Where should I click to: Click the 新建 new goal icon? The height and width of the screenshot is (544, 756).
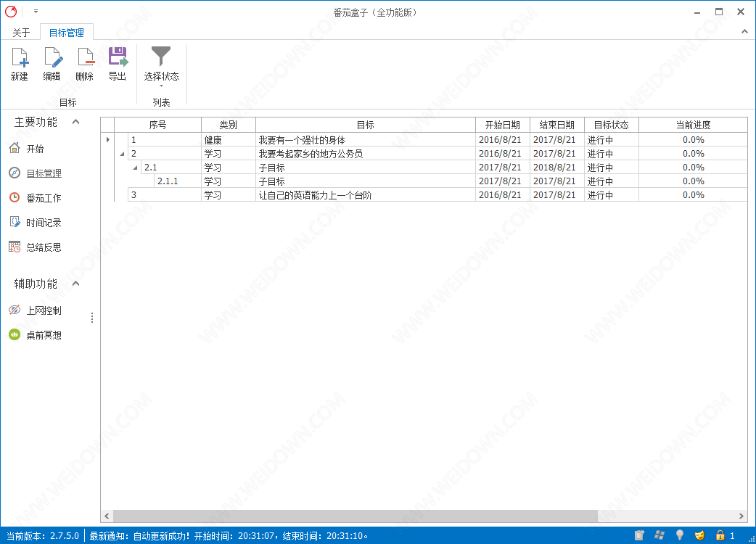coord(20,57)
